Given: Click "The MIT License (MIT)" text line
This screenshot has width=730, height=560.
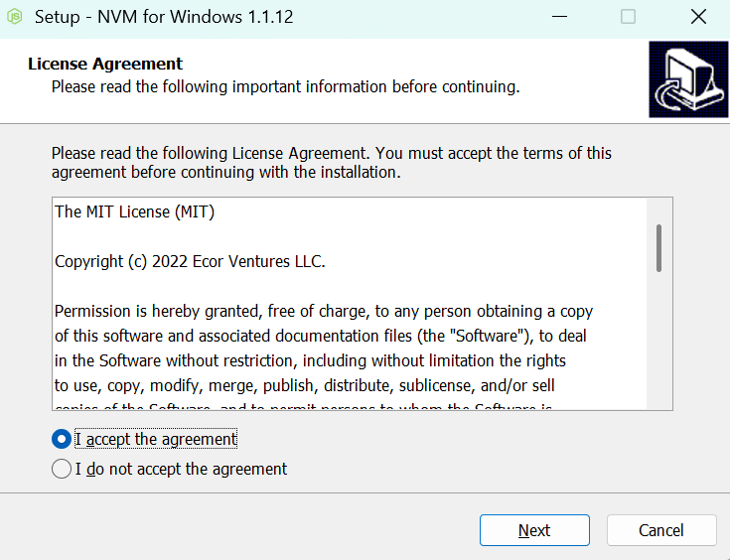Looking at the screenshot, I should click(134, 211).
